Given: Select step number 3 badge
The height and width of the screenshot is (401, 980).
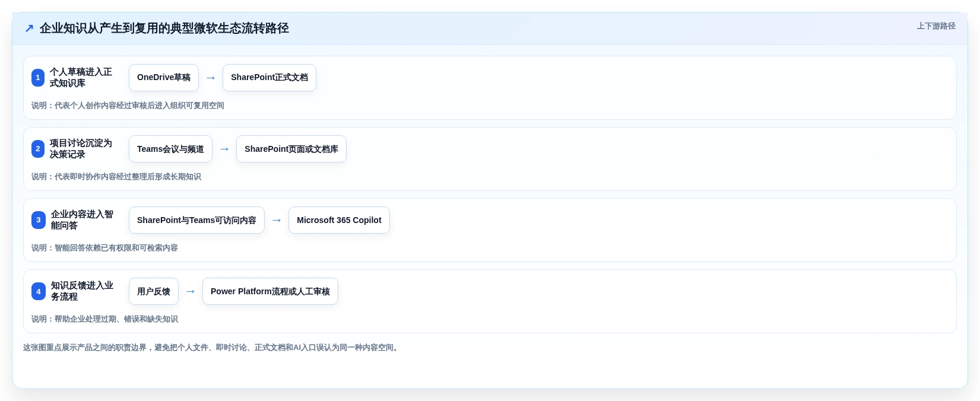Looking at the screenshot, I should [39, 220].
